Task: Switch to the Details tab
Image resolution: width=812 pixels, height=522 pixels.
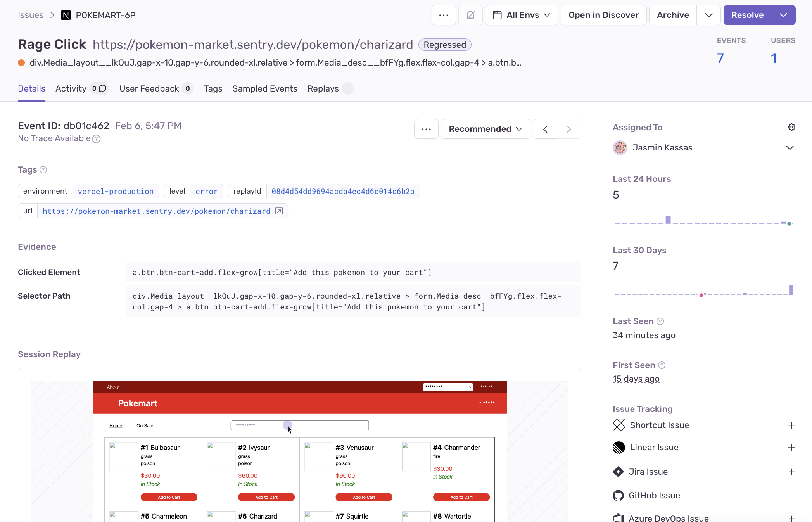Action: (31, 89)
